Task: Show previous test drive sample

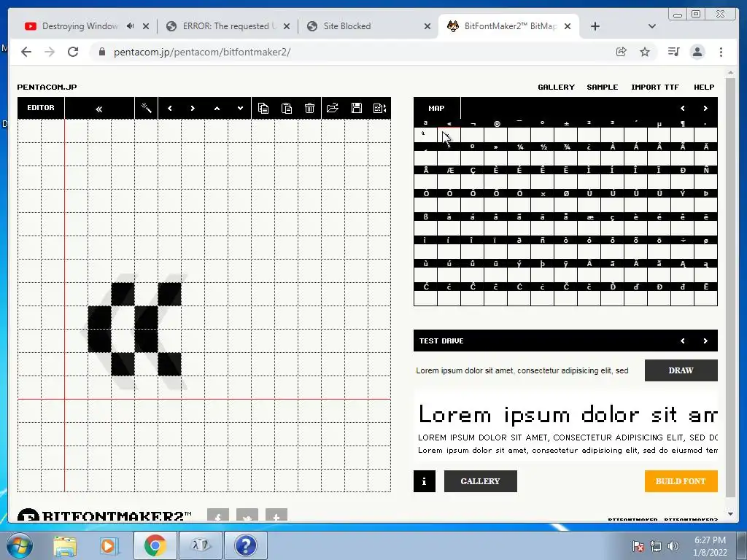Action: pyautogui.click(x=683, y=341)
